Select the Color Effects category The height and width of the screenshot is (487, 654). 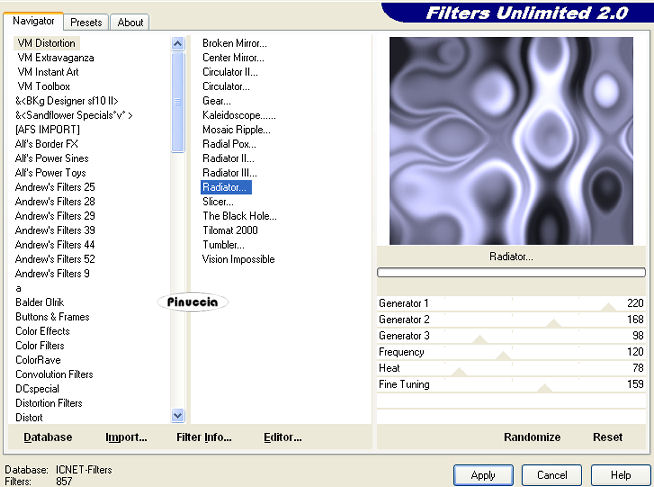(x=42, y=331)
